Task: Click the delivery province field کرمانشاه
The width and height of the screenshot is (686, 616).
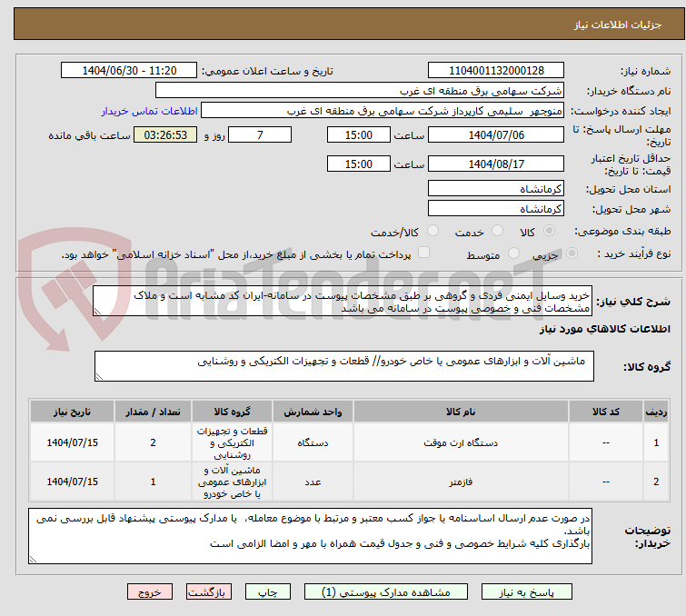Action: pyautogui.click(x=496, y=189)
